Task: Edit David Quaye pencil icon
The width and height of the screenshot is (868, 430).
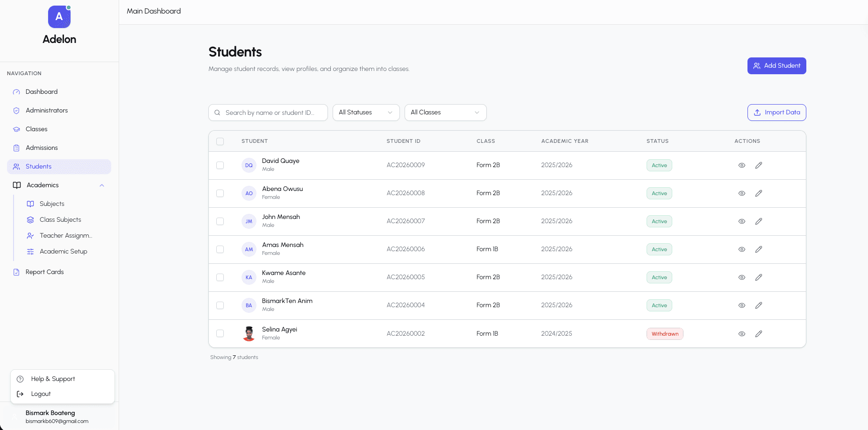Action: pyautogui.click(x=759, y=165)
